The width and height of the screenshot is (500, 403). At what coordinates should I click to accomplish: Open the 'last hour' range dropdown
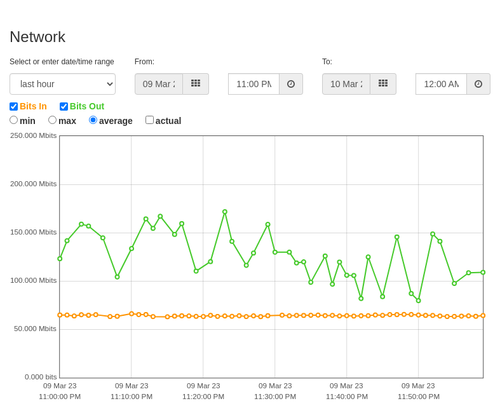pos(63,84)
